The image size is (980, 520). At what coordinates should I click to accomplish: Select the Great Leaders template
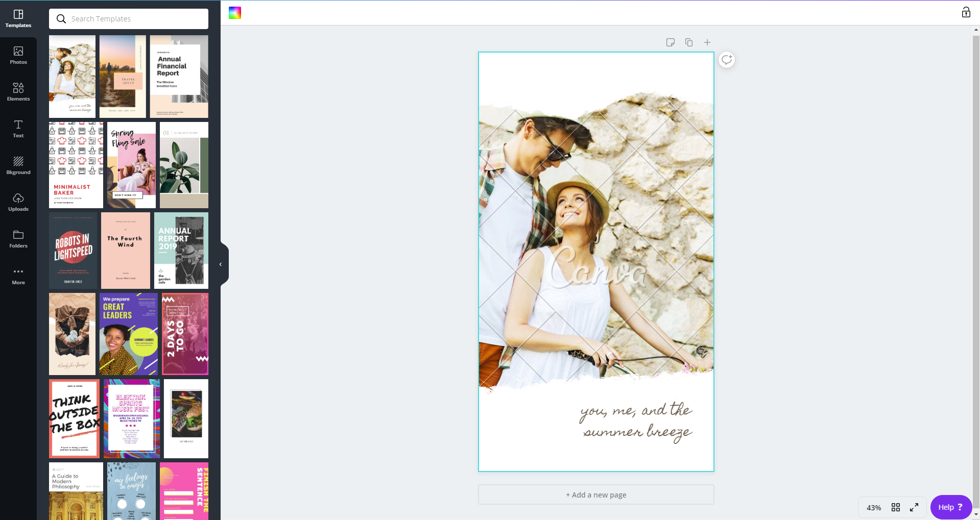tap(129, 334)
